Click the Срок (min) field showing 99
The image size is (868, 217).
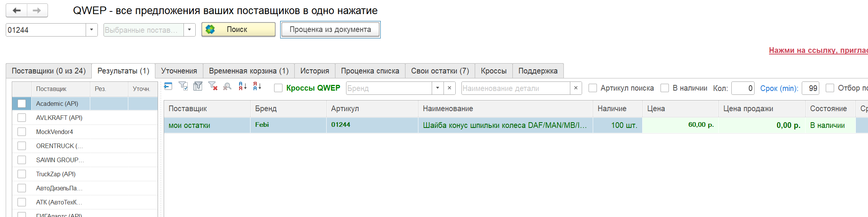(810, 88)
